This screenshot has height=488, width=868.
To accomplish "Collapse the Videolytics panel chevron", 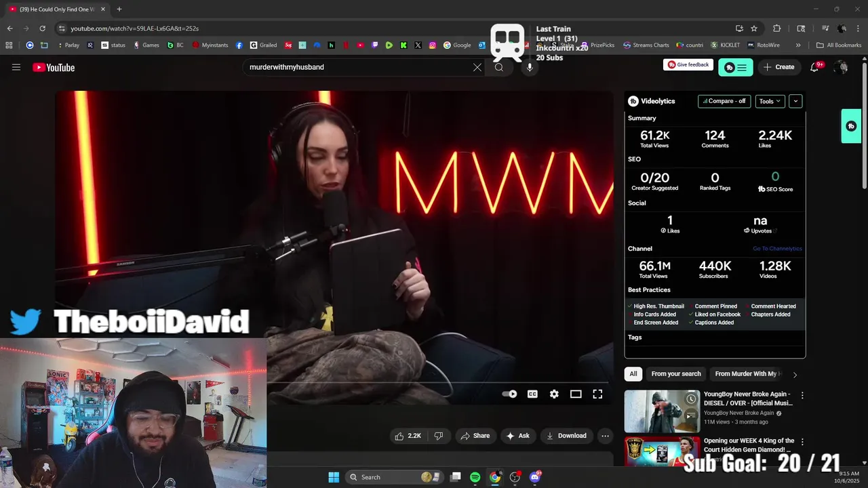I will pos(795,101).
